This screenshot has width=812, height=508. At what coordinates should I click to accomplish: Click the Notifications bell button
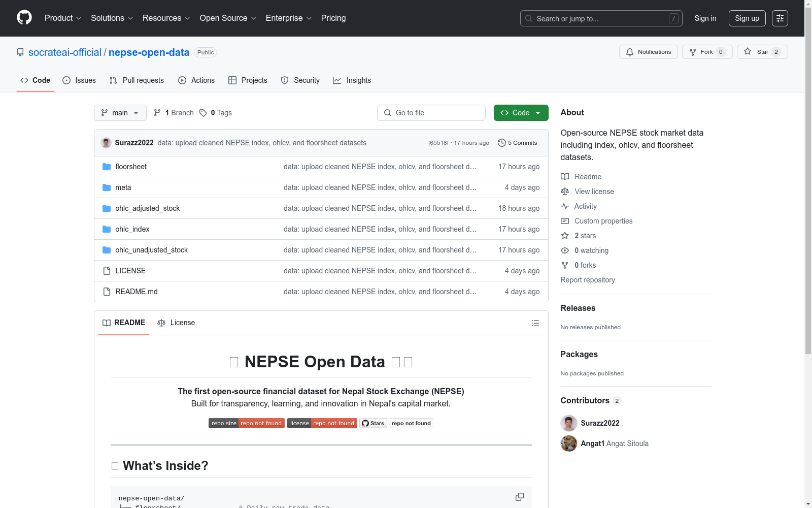pyautogui.click(x=649, y=52)
